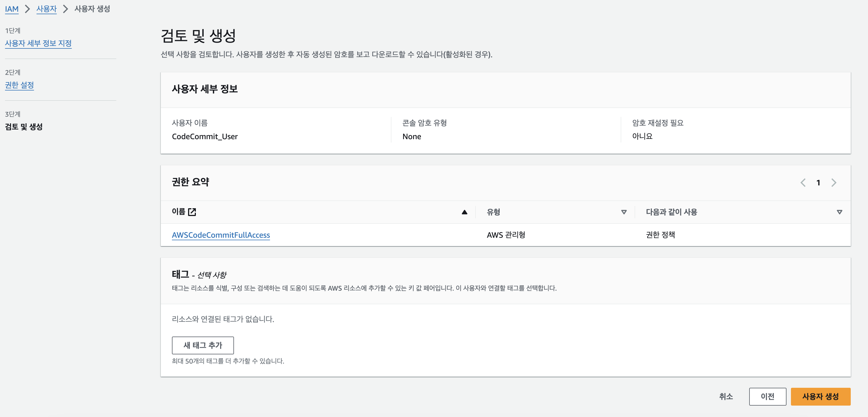
Task: Select step 3 검토 및 생성
Action: point(24,127)
